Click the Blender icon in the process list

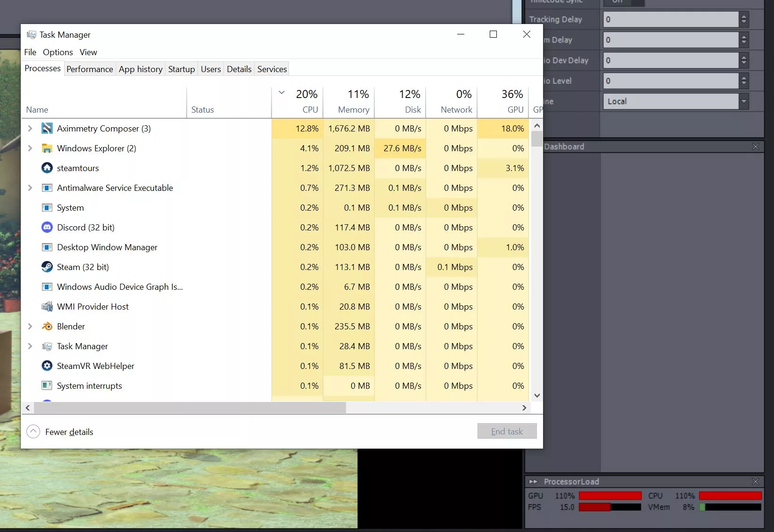pos(47,326)
